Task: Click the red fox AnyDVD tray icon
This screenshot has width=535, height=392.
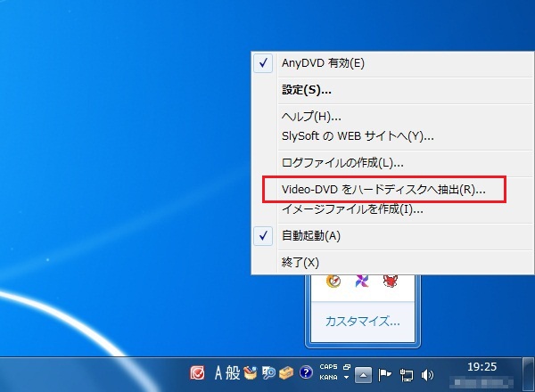Action: click(391, 282)
